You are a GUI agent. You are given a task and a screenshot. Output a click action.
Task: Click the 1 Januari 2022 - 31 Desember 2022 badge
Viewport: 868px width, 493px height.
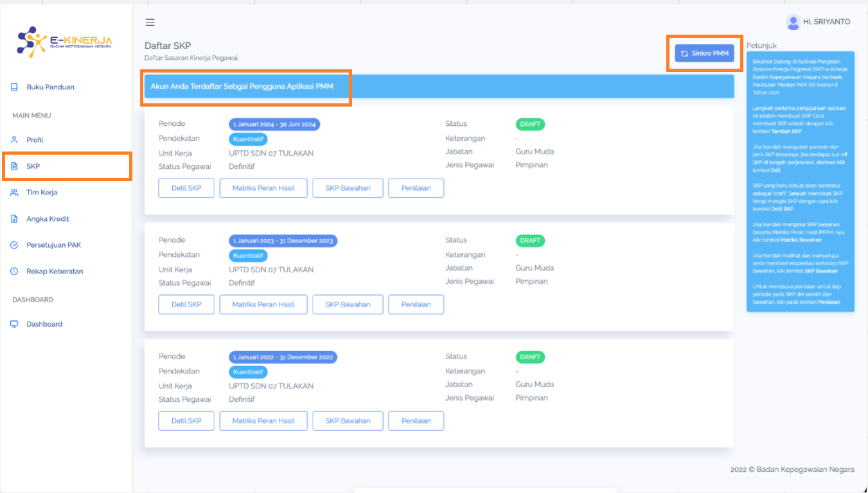283,357
